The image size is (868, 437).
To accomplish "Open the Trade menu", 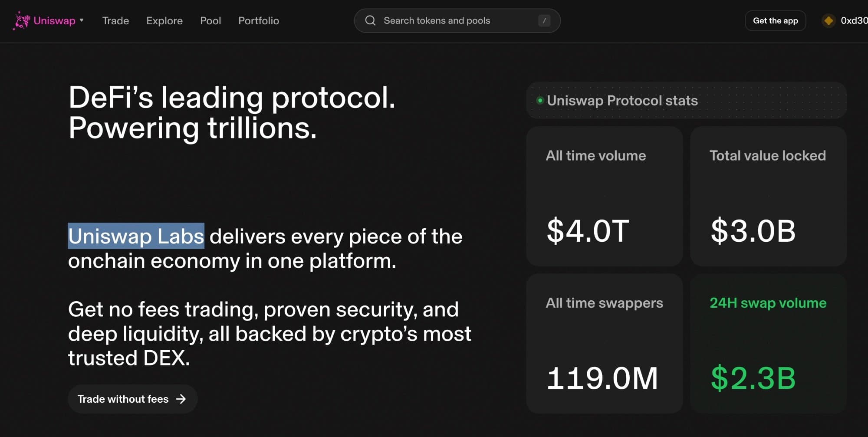I will [x=115, y=21].
